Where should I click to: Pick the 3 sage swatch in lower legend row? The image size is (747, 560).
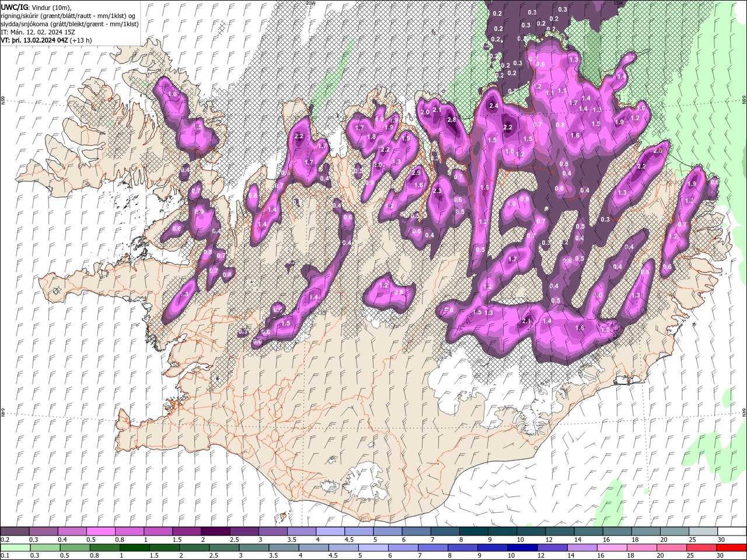click(253, 548)
